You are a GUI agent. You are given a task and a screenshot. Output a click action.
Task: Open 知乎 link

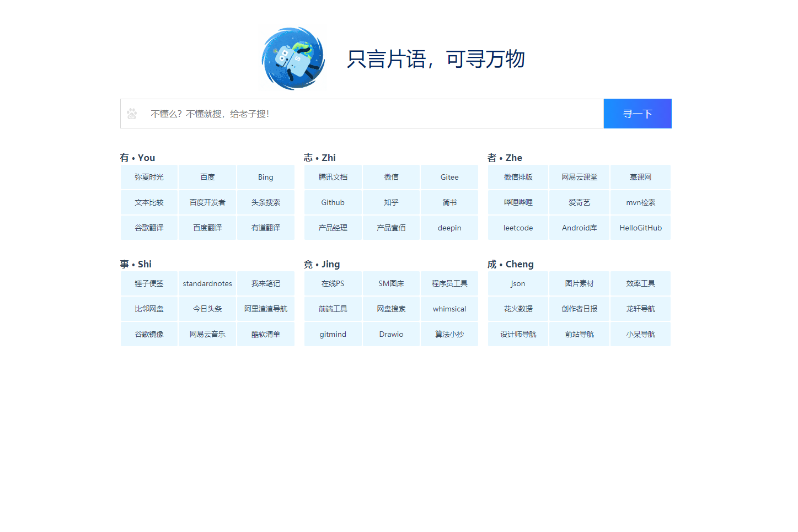click(x=391, y=202)
